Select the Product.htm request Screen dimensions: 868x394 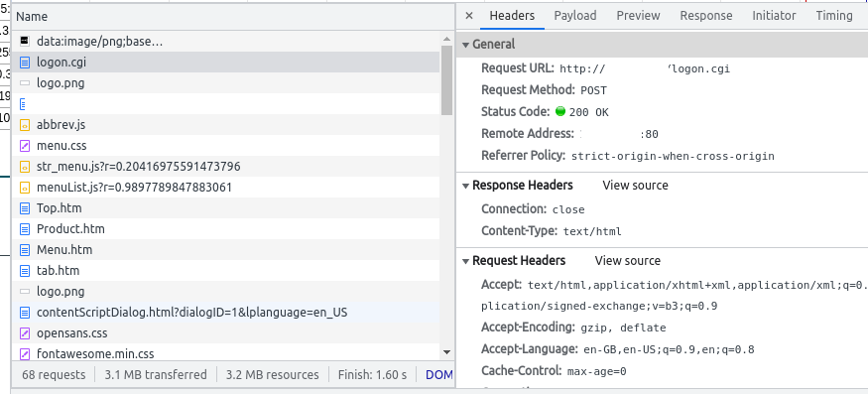226,229
